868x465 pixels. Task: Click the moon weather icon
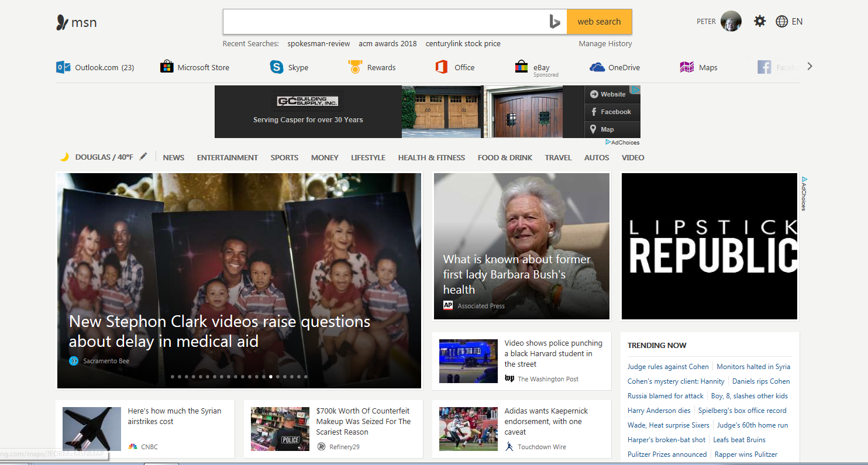64,157
